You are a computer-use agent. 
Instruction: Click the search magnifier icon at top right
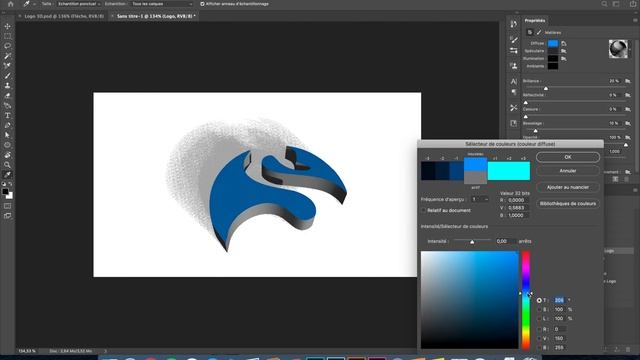point(604,4)
